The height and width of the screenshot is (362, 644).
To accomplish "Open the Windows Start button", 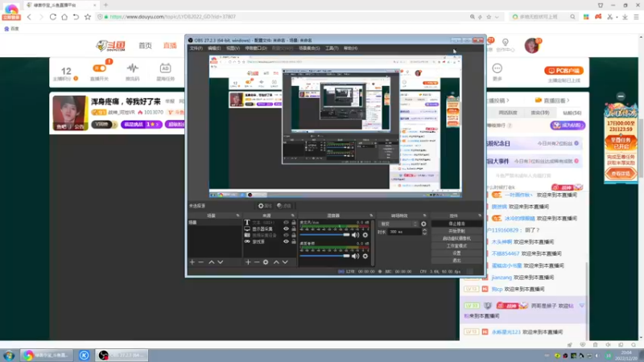I will 9,356.
